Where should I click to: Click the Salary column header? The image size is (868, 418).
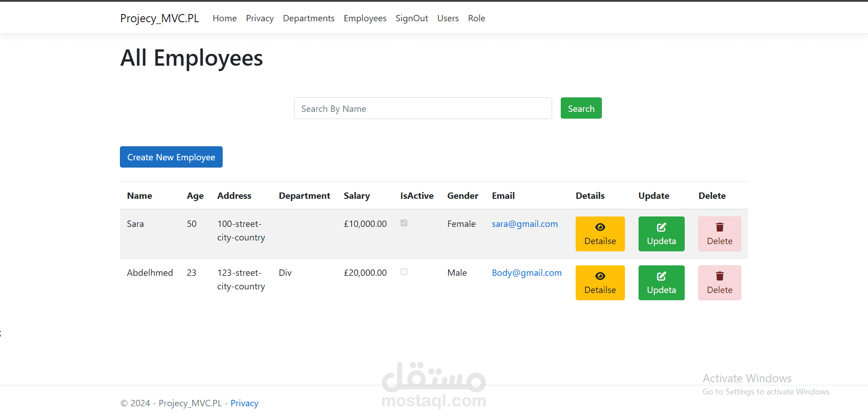coord(357,196)
